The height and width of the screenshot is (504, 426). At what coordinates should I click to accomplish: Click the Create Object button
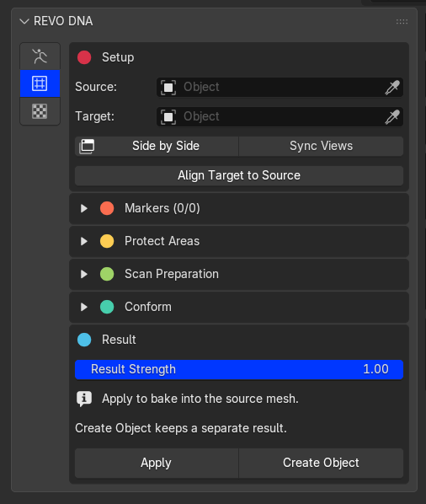321,463
